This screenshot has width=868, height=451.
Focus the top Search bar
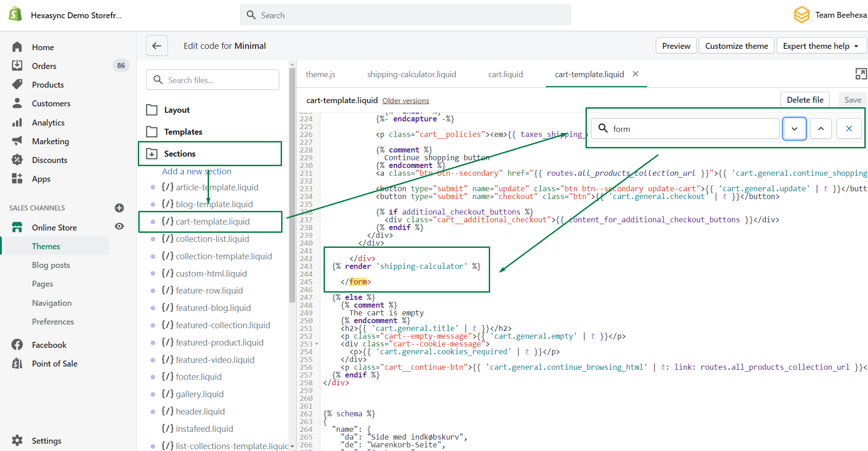405,15
